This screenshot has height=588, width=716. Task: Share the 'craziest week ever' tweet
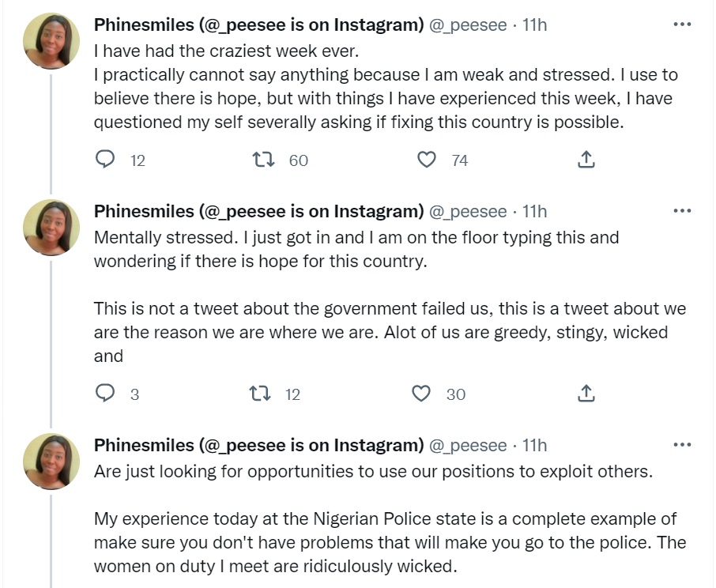point(586,160)
